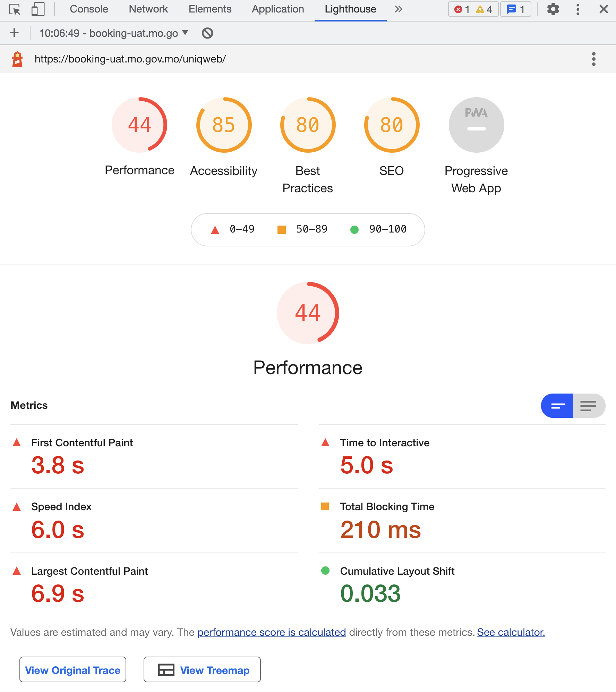Jump to the SEO score gauge
The image size is (616, 692).
tap(392, 125)
